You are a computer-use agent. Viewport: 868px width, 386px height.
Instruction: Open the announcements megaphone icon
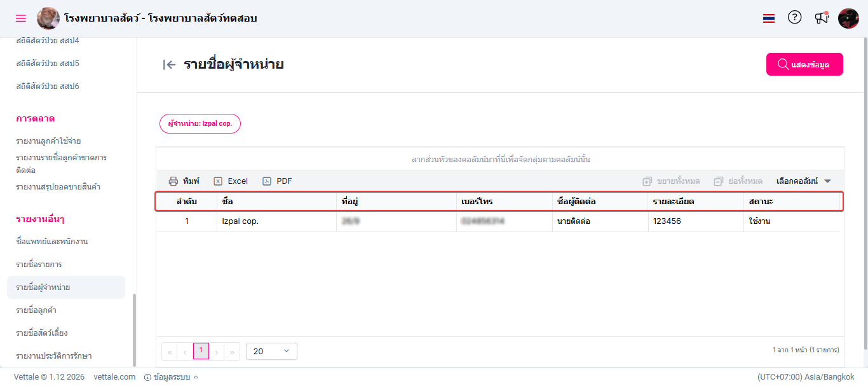[822, 18]
